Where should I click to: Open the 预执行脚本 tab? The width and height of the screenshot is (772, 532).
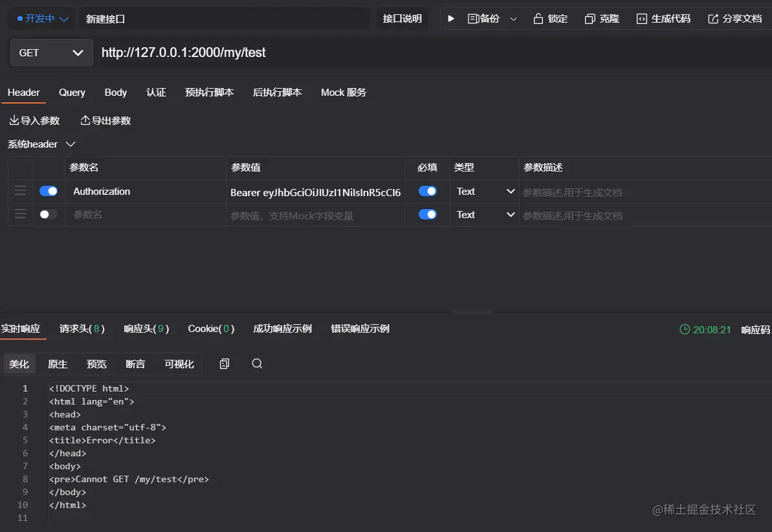(209, 93)
